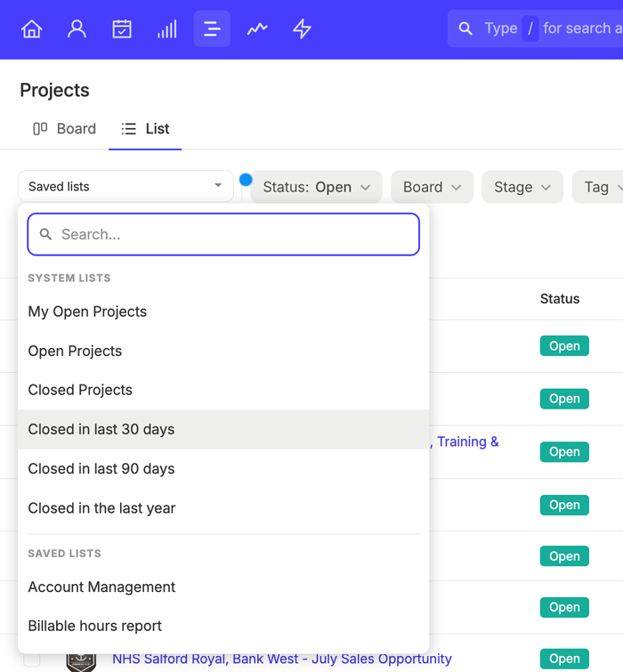Image resolution: width=623 pixels, height=672 pixels.
Task: Open the Billable hours report saved list
Action: (223, 626)
